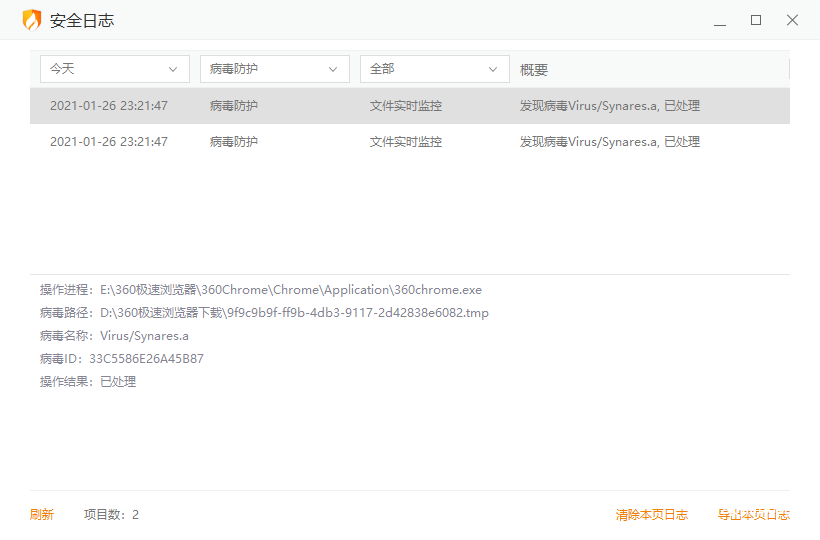Click 文件实时监控 in the second row

[x=406, y=142]
